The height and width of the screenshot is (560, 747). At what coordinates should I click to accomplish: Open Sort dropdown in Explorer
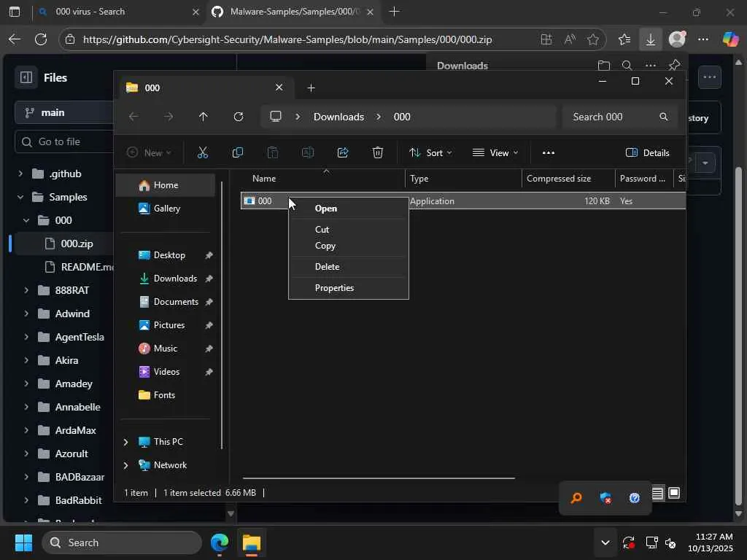point(430,152)
